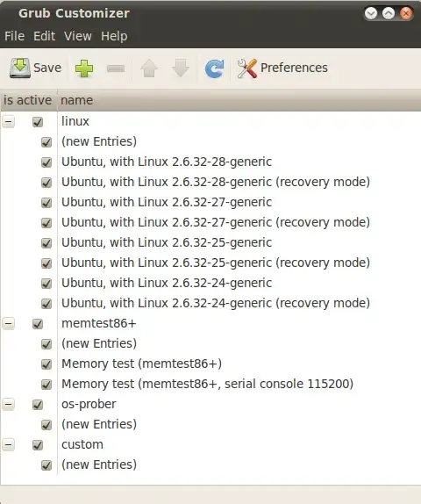Click the 'is active' column header
Viewport: 421px width, 504px height.
click(28, 100)
